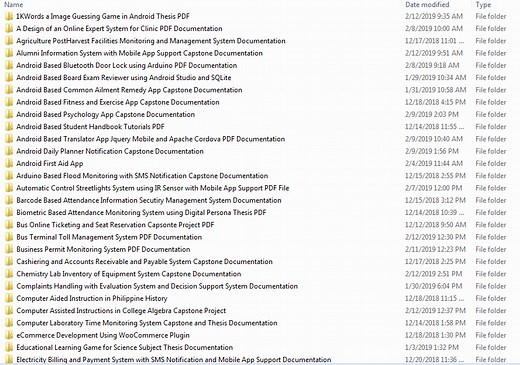Click folder icon of Board Exam Reviewer

9,78
